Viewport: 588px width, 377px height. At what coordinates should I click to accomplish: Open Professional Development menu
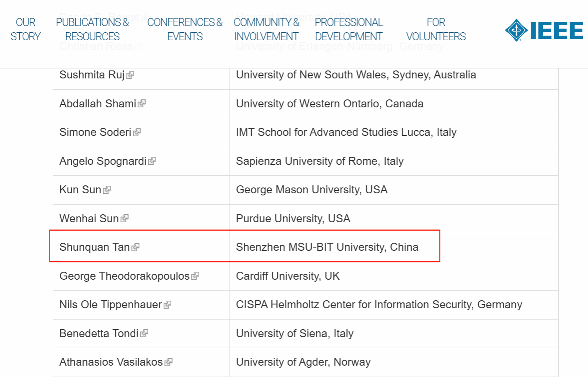349,29
